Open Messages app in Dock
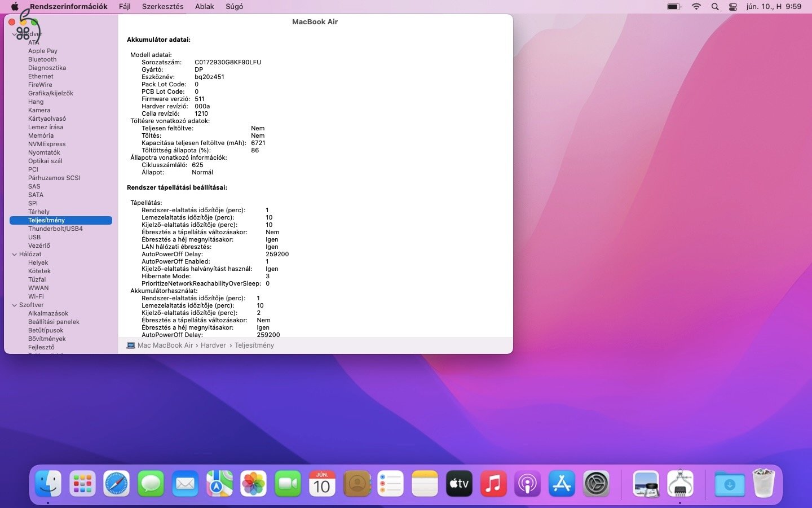This screenshot has width=812, height=508. [151, 484]
